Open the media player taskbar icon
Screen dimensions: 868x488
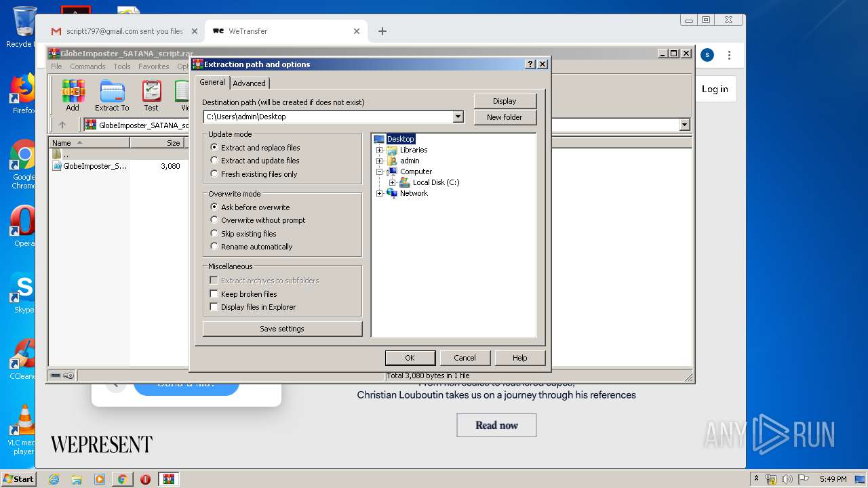tap(100, 479)
